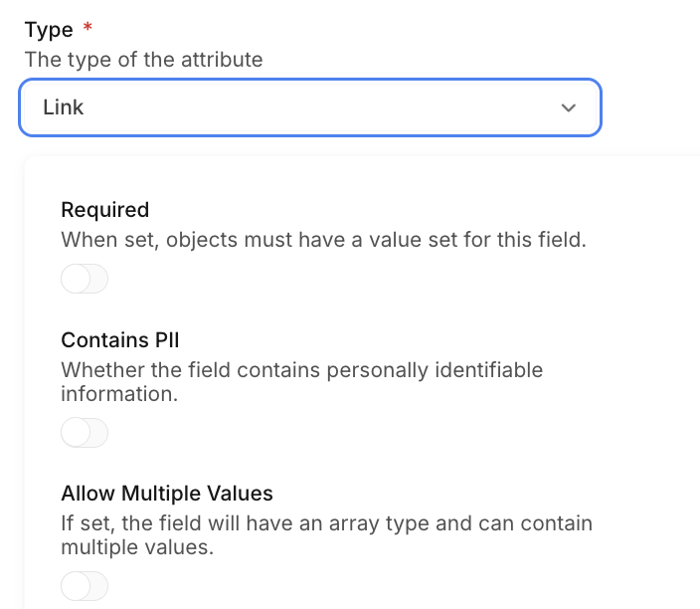Click the "objects must have a value" description
Viewport: 700px width, 609px height.
[x=323, y=240]
